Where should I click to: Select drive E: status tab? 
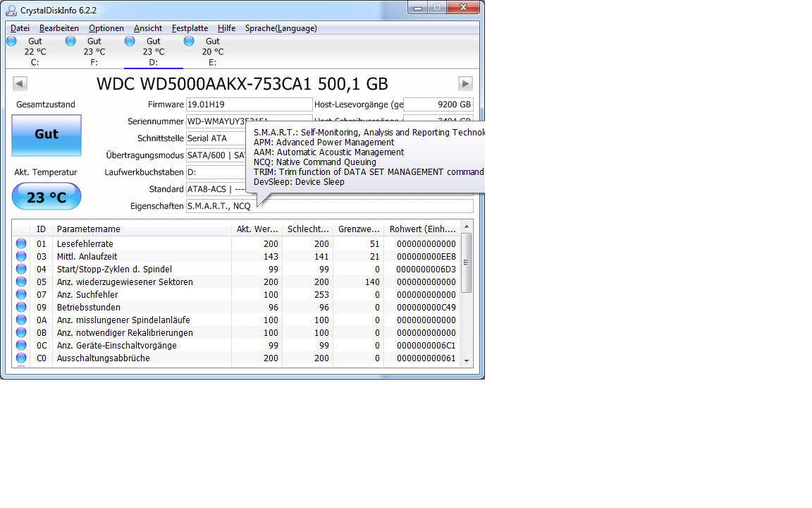pos(212,52)
